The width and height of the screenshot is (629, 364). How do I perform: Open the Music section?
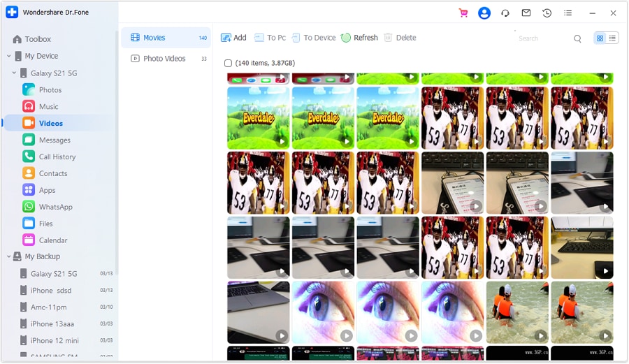click(x=48, y=107)
